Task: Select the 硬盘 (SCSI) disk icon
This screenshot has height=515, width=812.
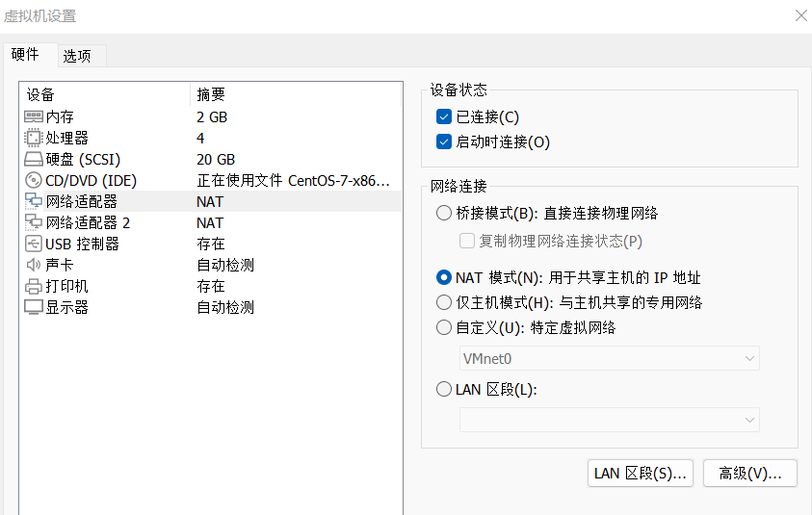Action: click(x=34, y=159)
